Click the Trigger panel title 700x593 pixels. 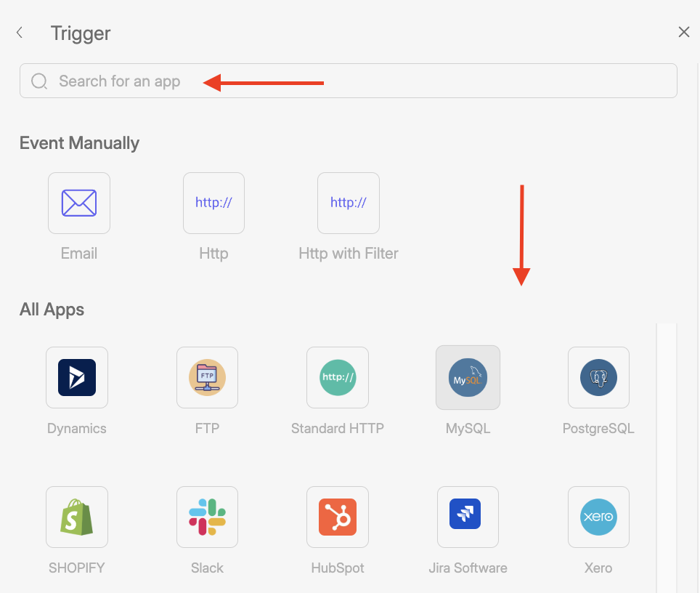click(x=81, y=33)
